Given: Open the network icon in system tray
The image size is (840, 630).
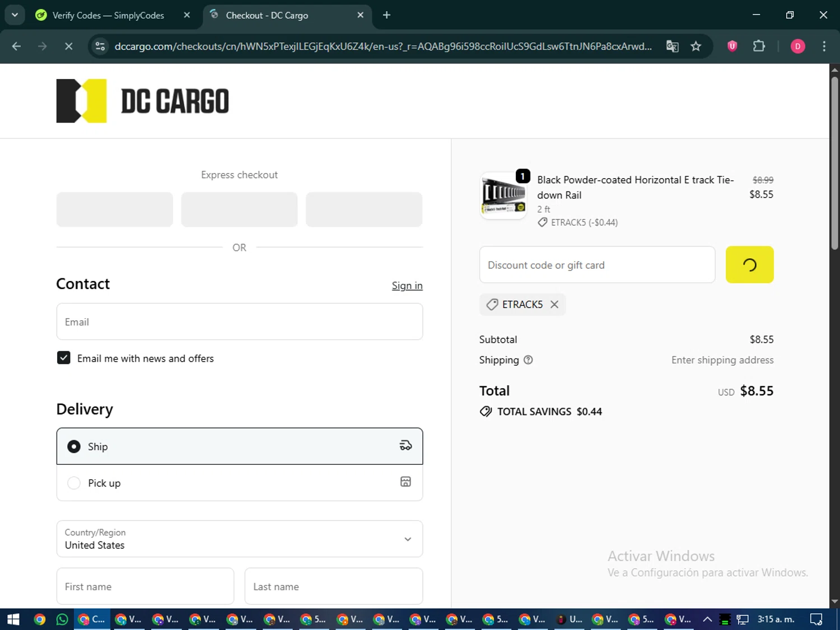Looking at the screenshot, I should click(x=743, y=619).
